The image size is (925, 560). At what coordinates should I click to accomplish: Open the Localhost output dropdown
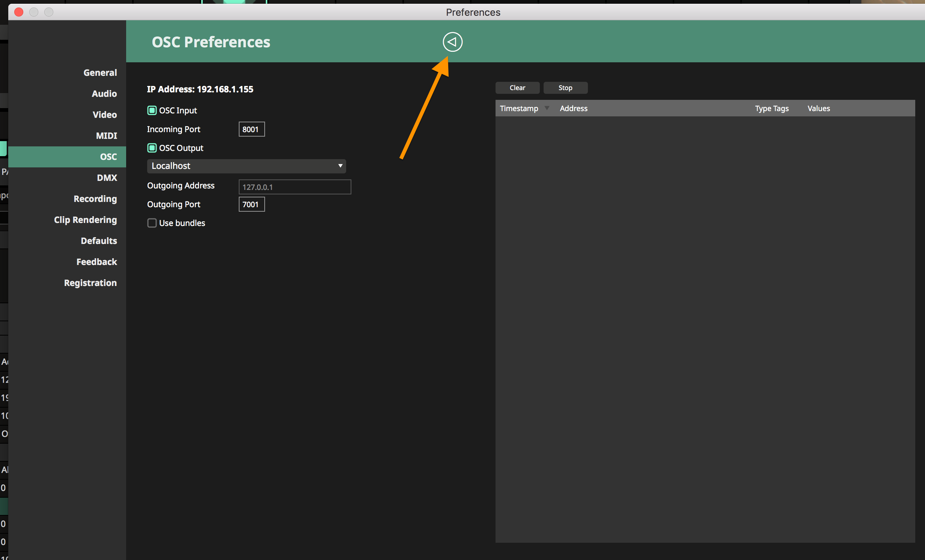pyautogui.click(x=246, y=166)
